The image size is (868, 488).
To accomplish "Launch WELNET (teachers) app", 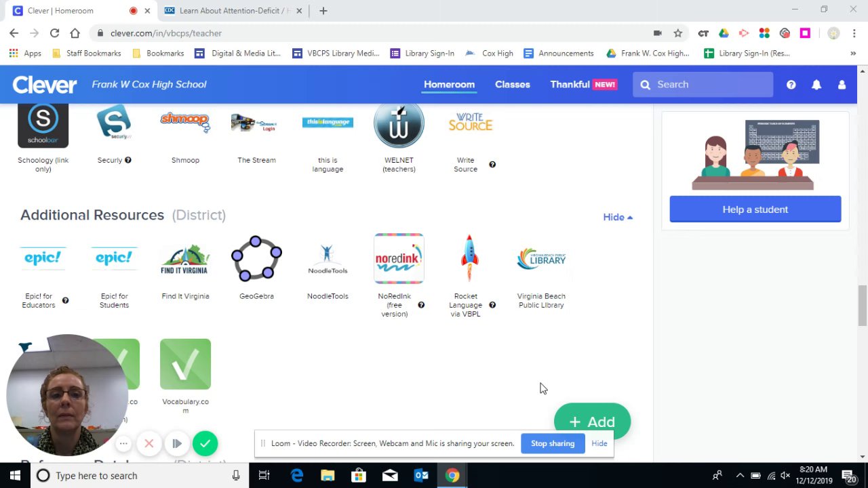I will coord(399,125).
